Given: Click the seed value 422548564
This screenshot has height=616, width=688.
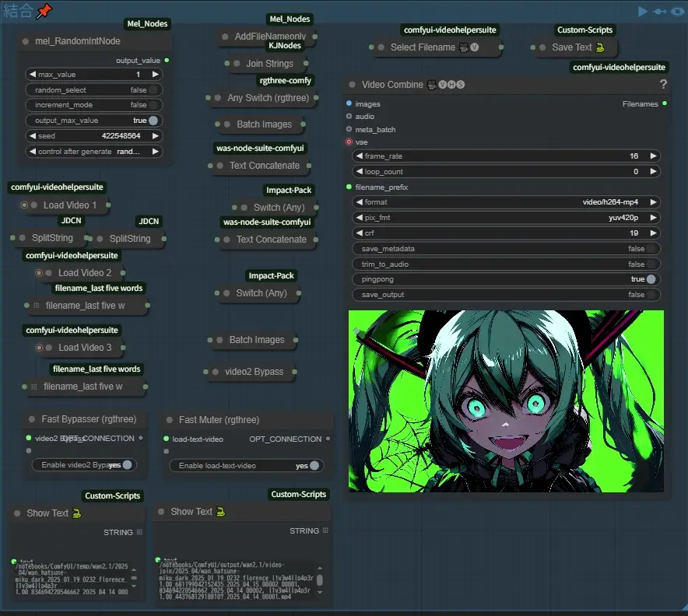Looking at the screenshot, I should pos(121,136).
